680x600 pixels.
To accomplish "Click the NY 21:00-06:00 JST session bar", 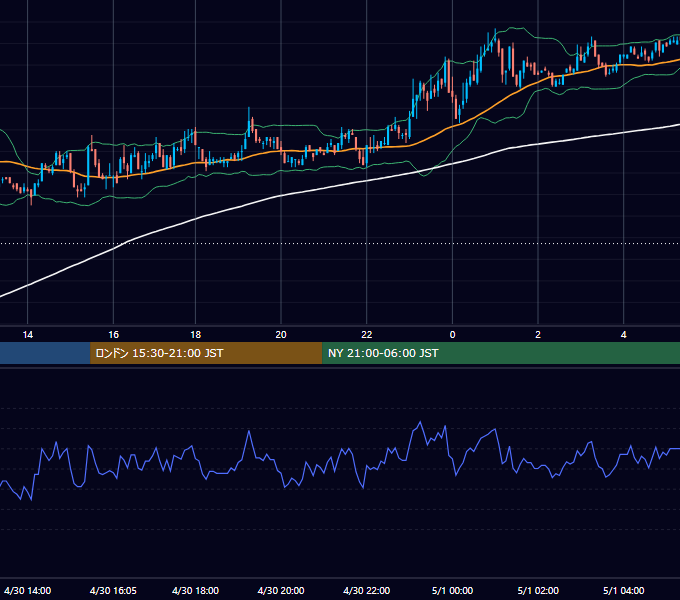I will pyautogui.click(x=501, y=353).
